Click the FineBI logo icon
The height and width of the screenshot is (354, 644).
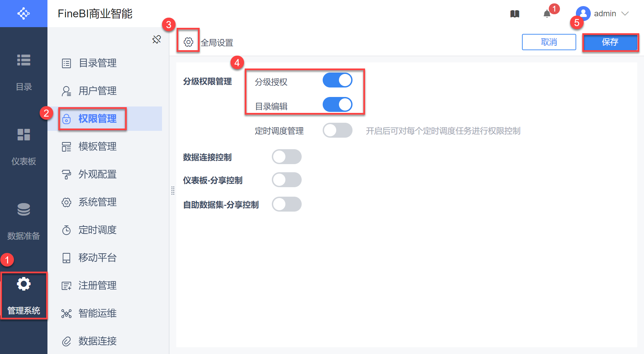(24, 14)
